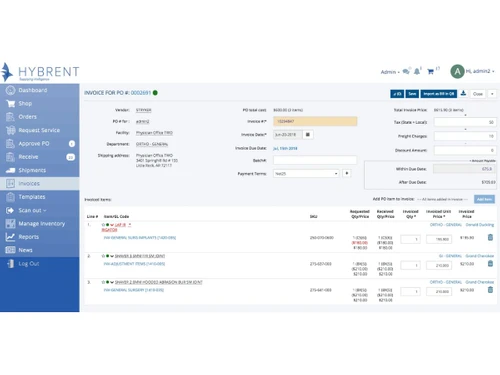Go to Reports in the sidebar
This screenshot has width=500, height=375.
click(x=28, y=237)
